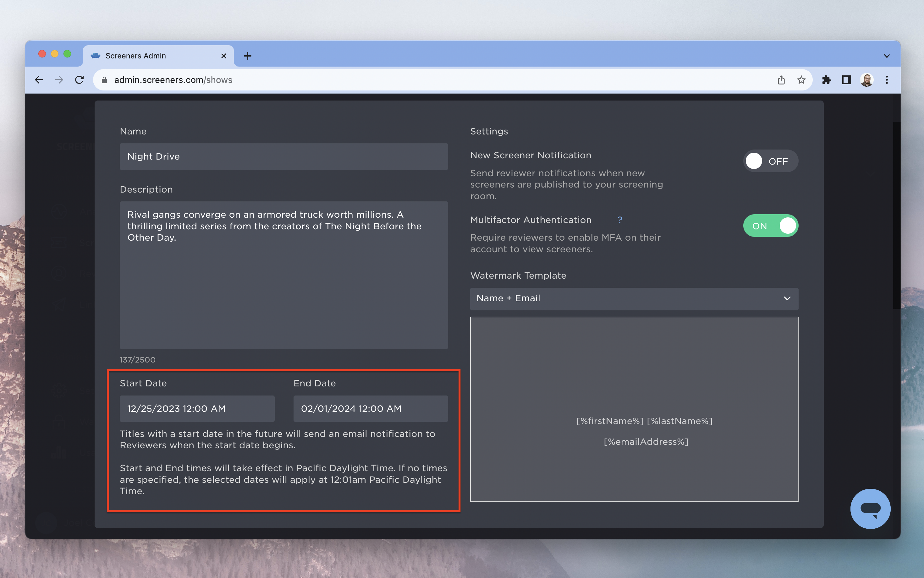
Task: Click the share page icon
Action: [x=781, y=80]
